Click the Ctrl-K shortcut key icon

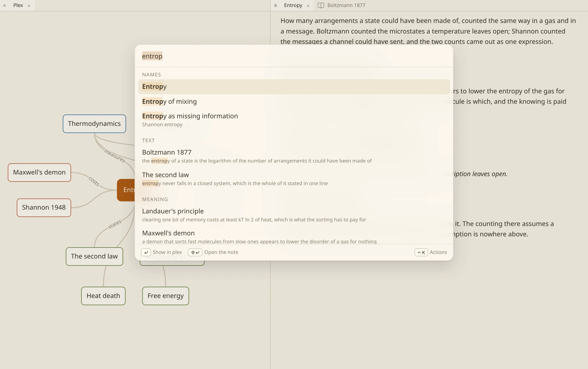pyautogui.click(x=421, y=252)
